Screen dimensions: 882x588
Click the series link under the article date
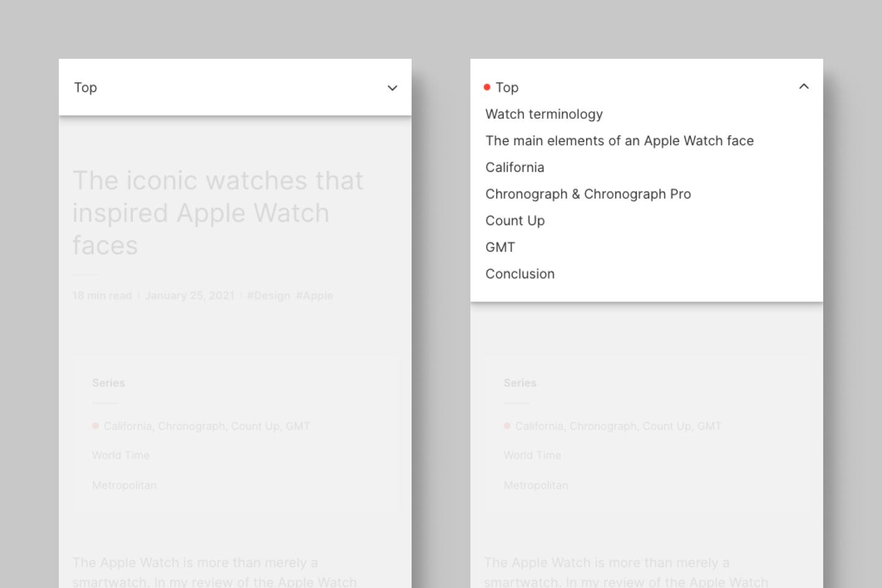[206, 426]
